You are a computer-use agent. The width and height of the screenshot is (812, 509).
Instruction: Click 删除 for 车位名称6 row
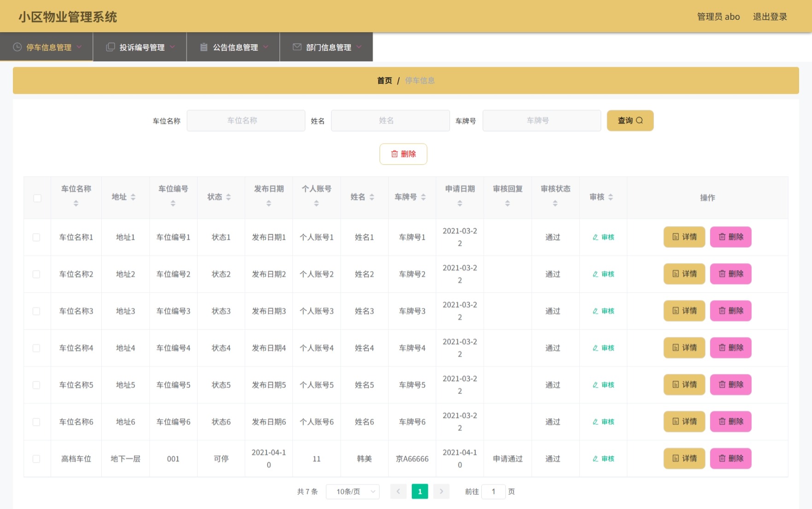click(731, 422)
